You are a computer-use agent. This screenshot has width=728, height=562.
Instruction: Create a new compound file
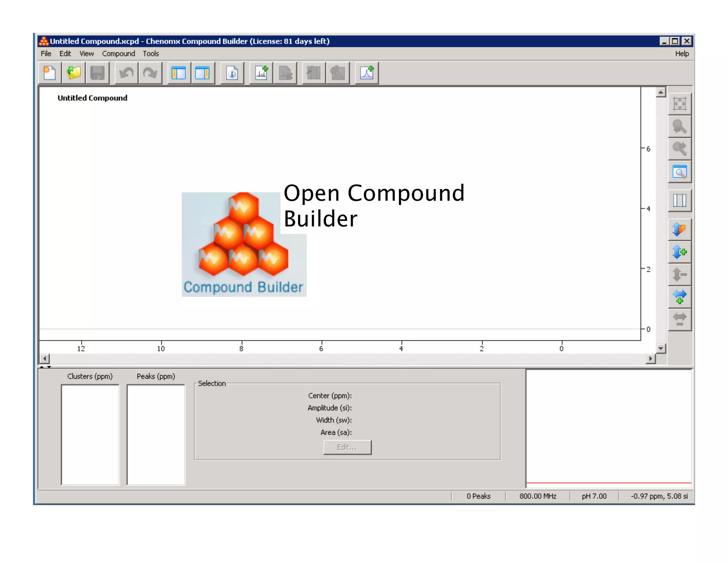(50, 73)
